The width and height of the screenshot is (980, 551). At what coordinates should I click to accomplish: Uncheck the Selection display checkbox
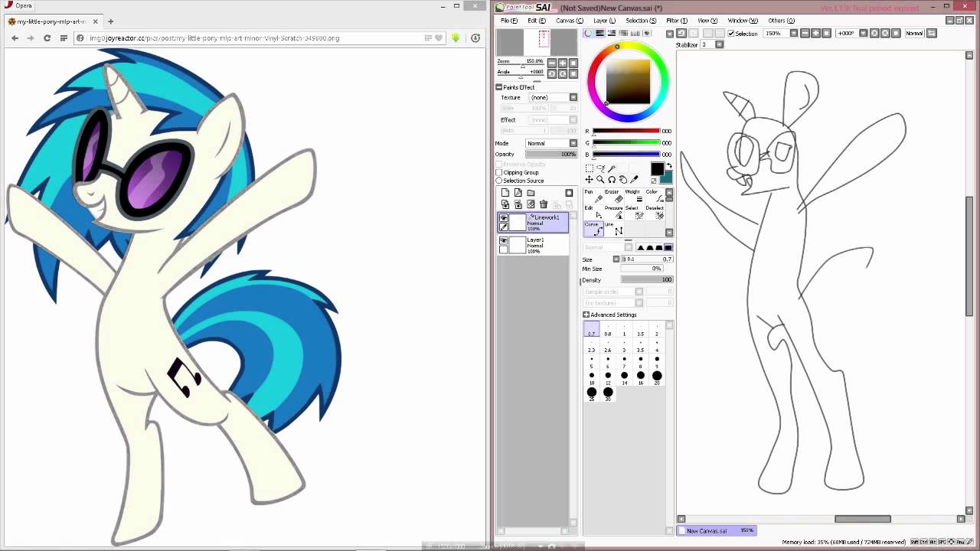tap(731, 33)
